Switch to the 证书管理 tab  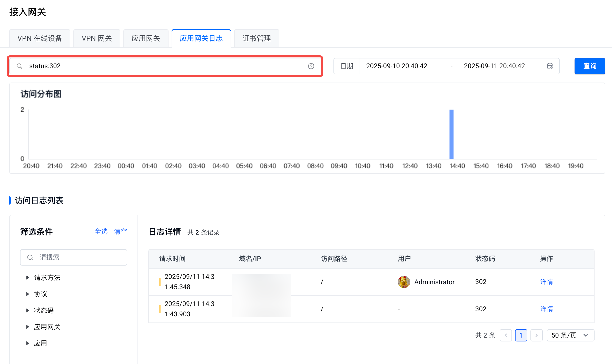(x=256, y=38)
